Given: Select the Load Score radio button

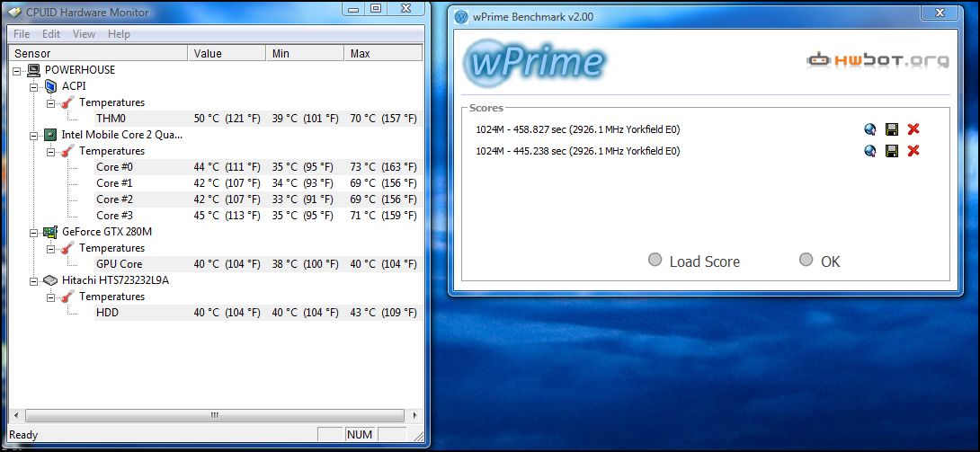Looking at the screenshot, I should [655, 260].
